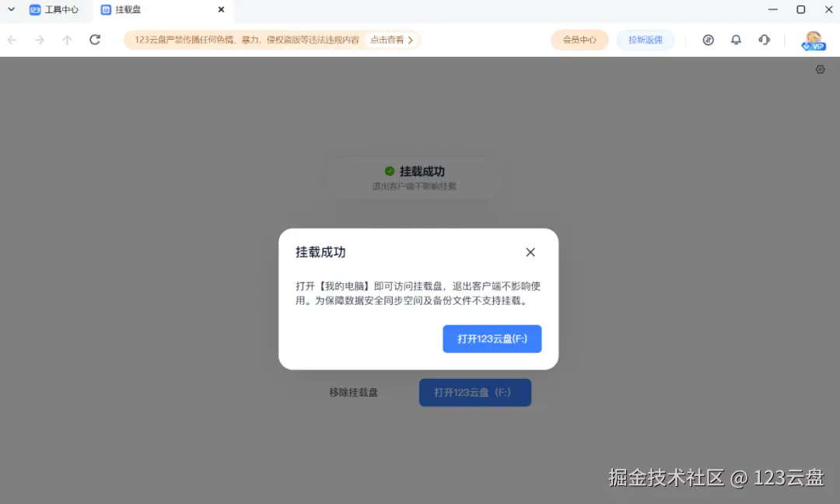Open the transfer list circular icon
840x504 pixels.
tap(709, 40)
